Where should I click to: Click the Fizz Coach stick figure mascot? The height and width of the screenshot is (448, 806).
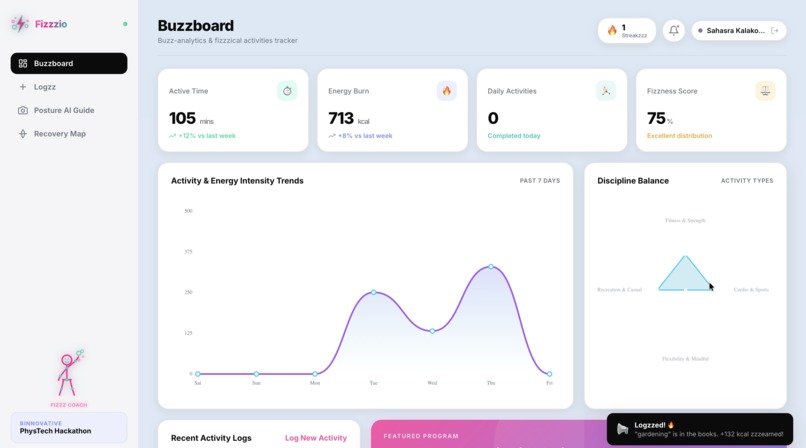pos(69,373)
